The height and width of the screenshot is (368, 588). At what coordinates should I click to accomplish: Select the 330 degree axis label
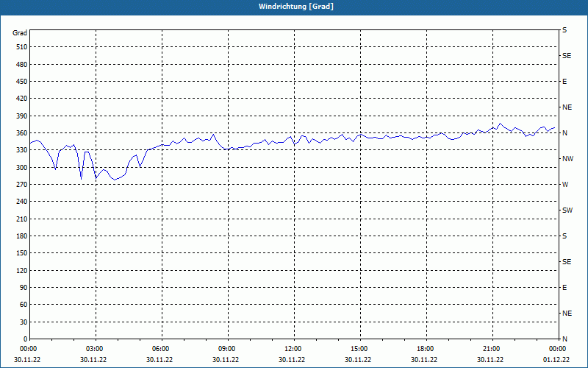[22, 150]
